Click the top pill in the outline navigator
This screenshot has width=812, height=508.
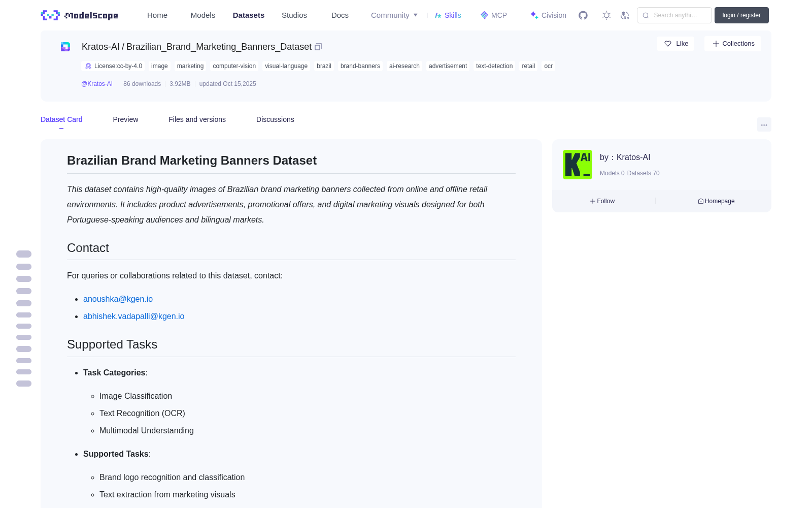(x=24, y=254)
